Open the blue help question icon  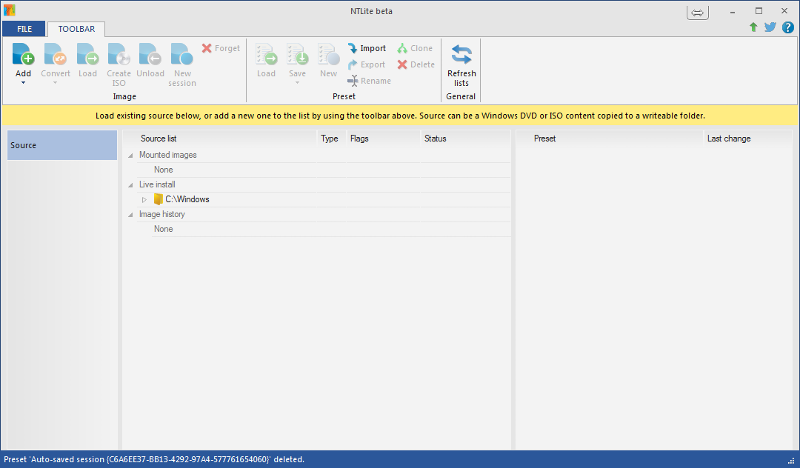click(x=788, y=27)
